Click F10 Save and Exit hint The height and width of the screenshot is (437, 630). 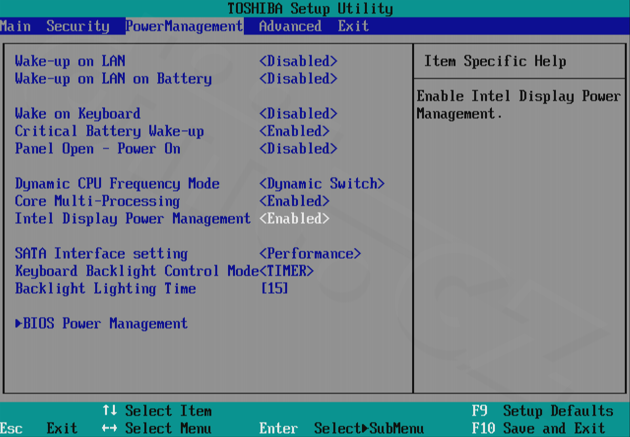538,428
